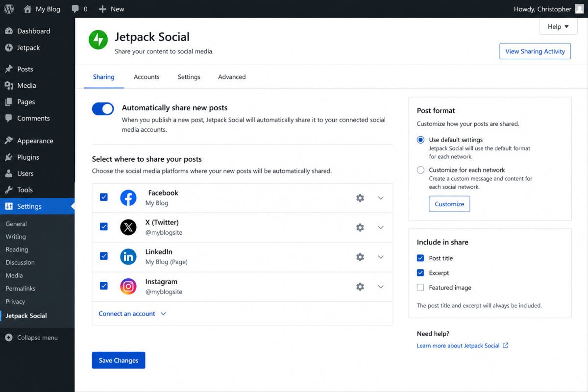Click the Settings sliders icon in sidebar

coord(9,206)
